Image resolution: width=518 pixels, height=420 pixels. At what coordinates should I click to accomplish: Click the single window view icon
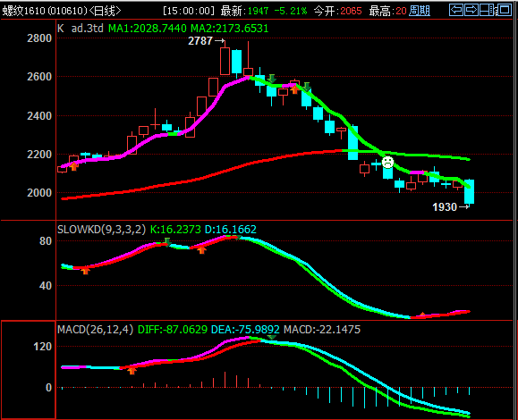click(505, 10)
